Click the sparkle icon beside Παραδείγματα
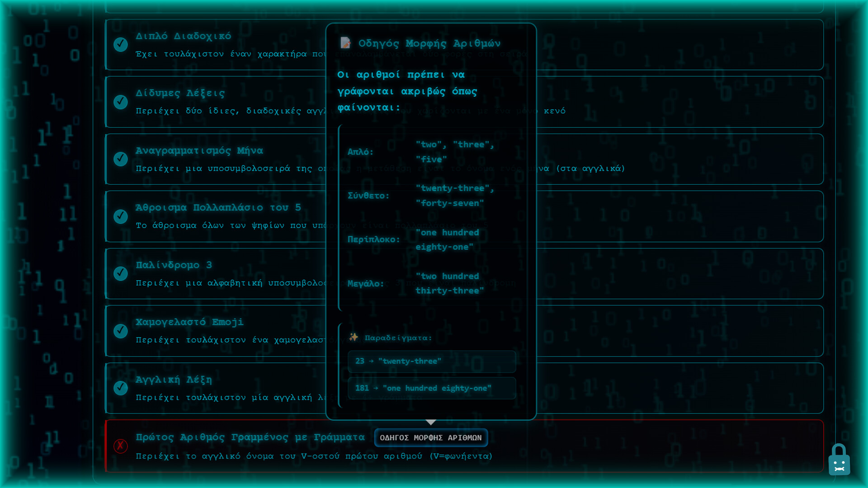Screen dimensions: 868x488 pyautogui.click(x=354, y=337)
